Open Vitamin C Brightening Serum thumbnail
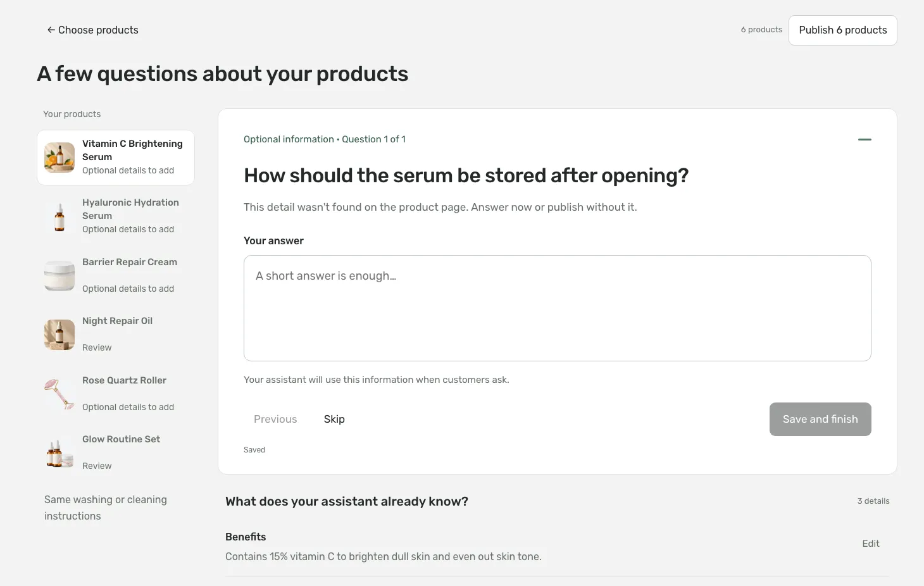924x586 pixels. point(59,158)
